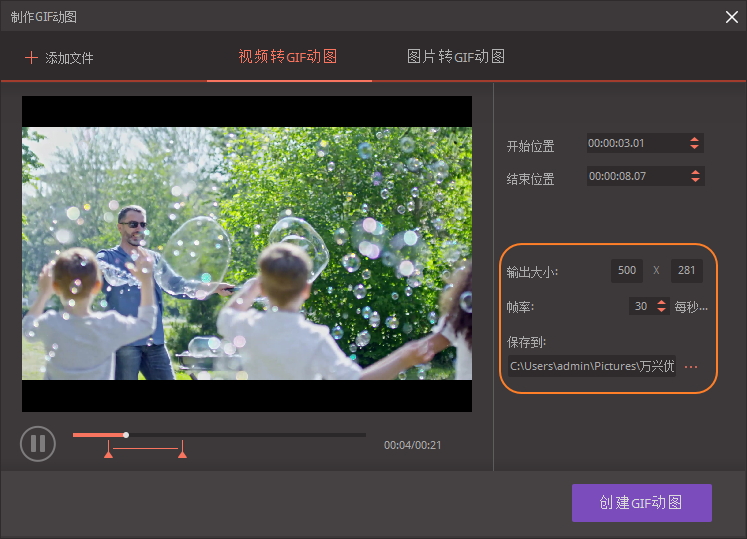Screen dimensions: 747x539
Task: Close the 制作GIF动图 dialog
Action: tap(731, 16)
